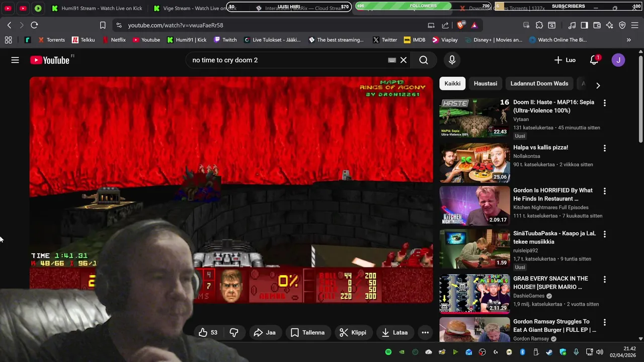Screen dimensions: 644x362
Task: Open Doom II Haste MAP16 thumbnail
Action: [x=474, y=118]
